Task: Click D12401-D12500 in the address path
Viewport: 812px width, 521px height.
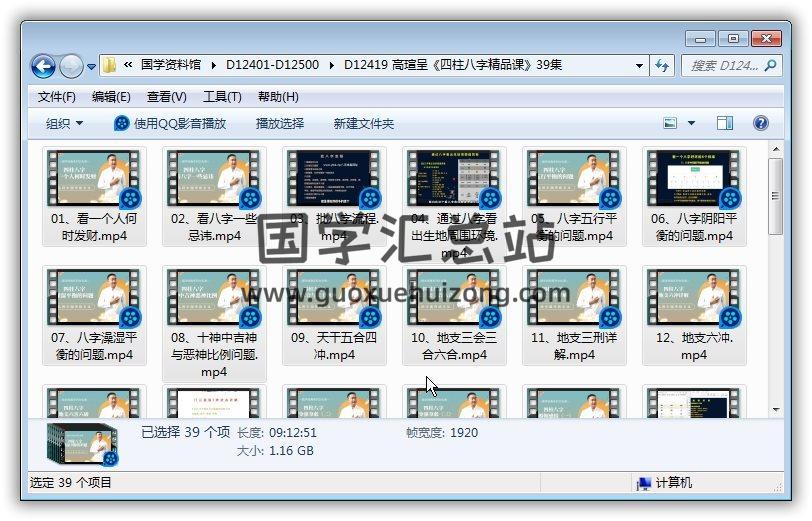Action: pyautogui.click(x=272, y=65)
